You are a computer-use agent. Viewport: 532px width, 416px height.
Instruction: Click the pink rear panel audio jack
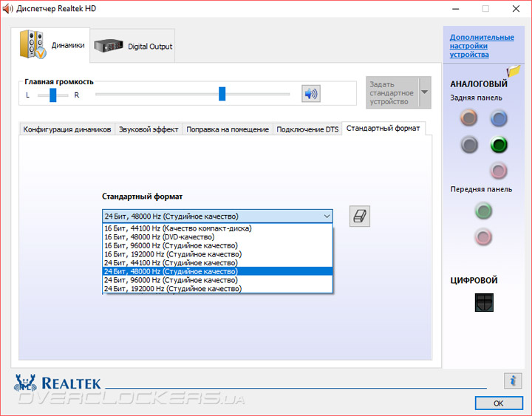click(x=499, y=171)
